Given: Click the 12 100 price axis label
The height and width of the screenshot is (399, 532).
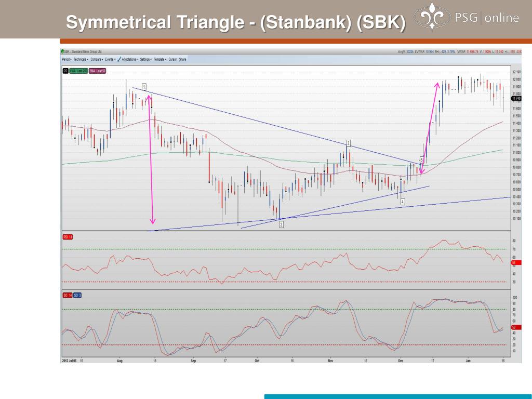Looking at the screenshot, I should [x=516, y=72].
